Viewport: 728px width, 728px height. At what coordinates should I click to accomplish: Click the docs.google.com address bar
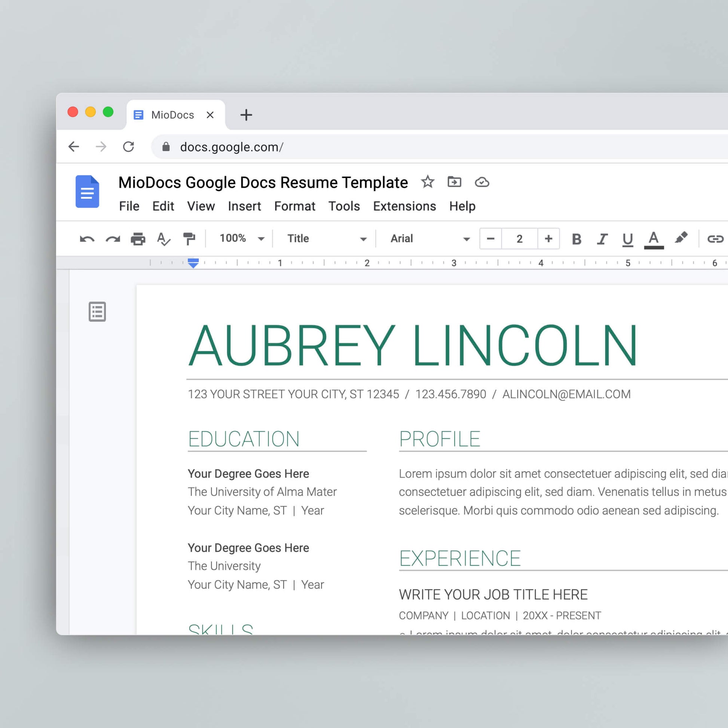click(x=232, y=147)
